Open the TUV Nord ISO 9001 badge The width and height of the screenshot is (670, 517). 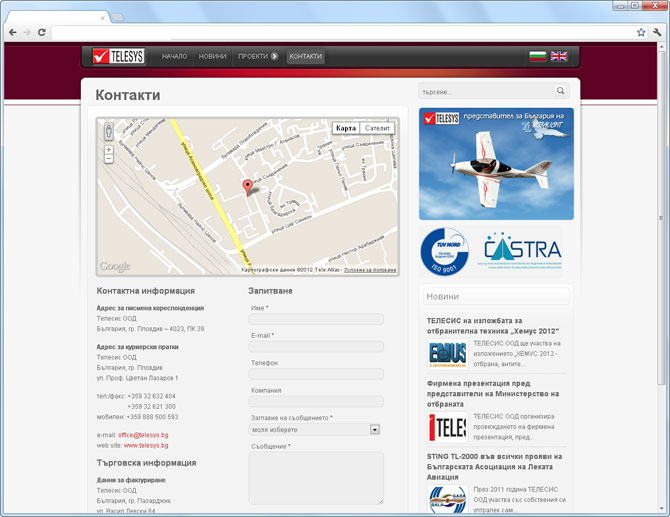[x=444, y=251]
